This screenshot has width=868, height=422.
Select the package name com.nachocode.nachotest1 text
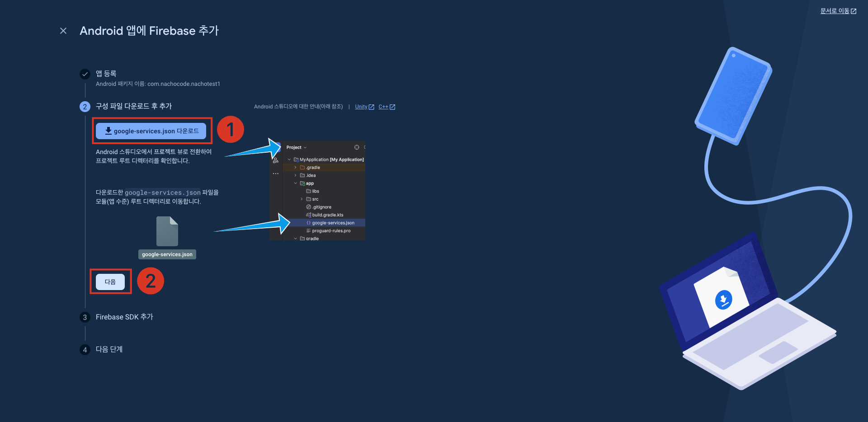tap(184, 84)
